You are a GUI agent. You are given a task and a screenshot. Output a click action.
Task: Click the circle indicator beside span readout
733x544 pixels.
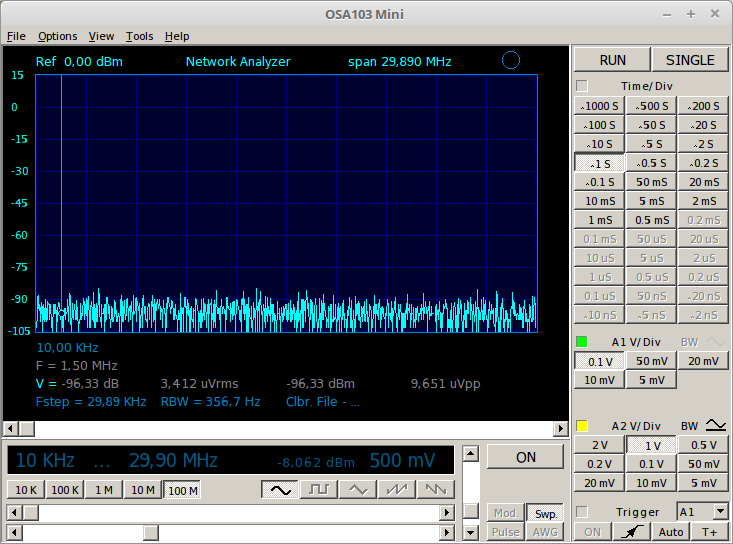(x=510, y=61)
